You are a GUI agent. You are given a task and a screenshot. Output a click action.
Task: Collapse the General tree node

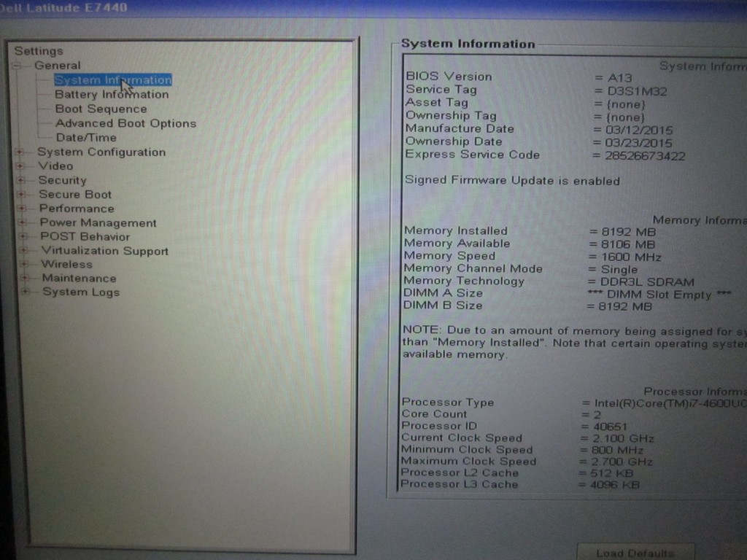pos(17,66)
